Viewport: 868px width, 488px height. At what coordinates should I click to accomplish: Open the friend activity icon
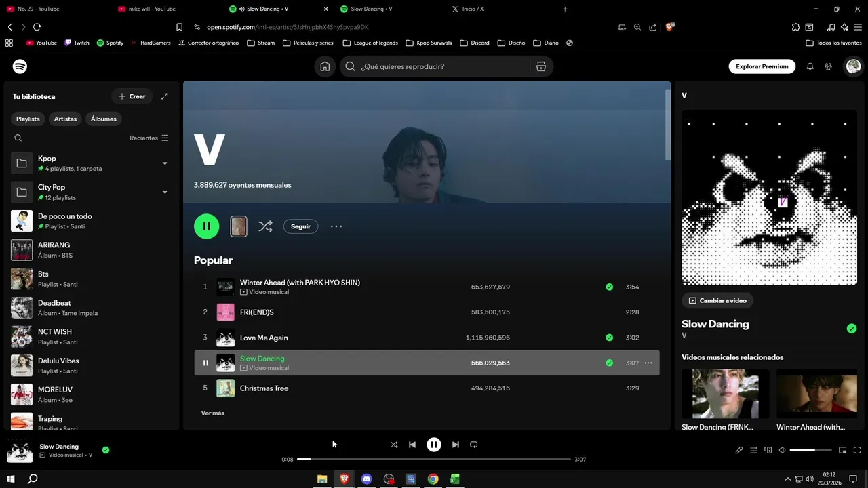click(828, 66)
